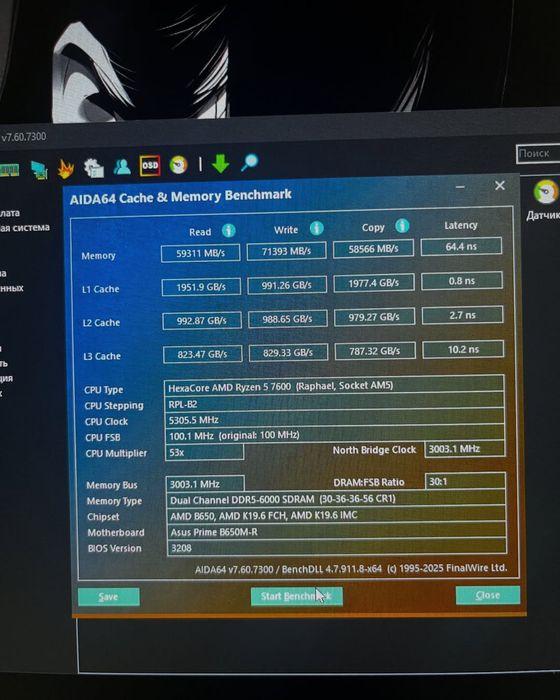This screenshot has height=700, width=560.
Task: Click L1 Cache Copy 1977.4 GB/s
Action: (374, 283)
